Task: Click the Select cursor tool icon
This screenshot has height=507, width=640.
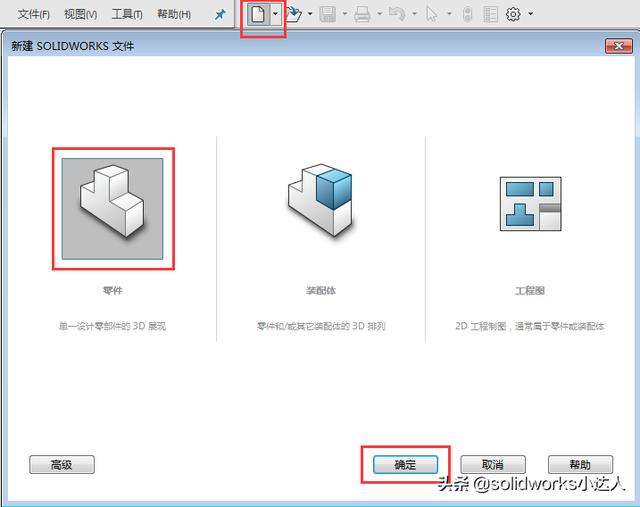Action: 431,14
